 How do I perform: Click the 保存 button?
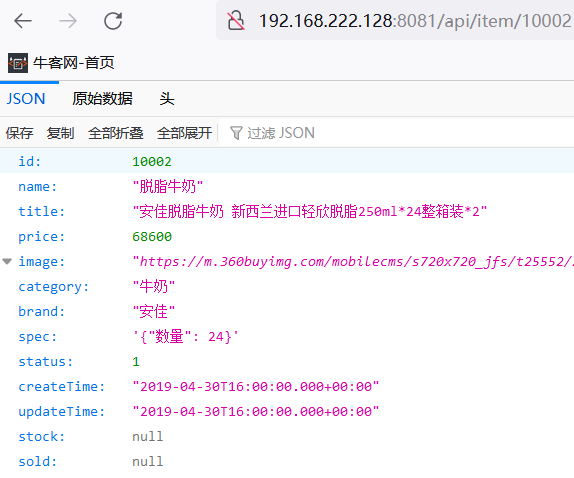pyautogui.click(x=19, y=133)
